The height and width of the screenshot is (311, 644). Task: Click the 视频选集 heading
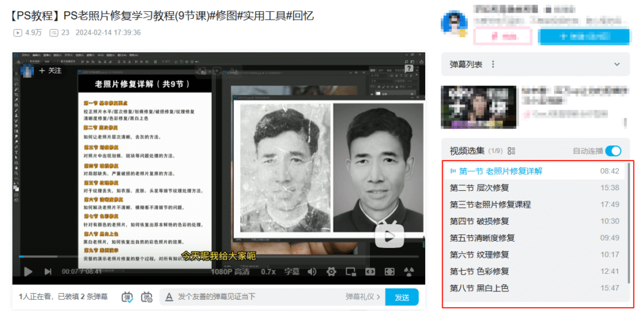pos(467,151)
